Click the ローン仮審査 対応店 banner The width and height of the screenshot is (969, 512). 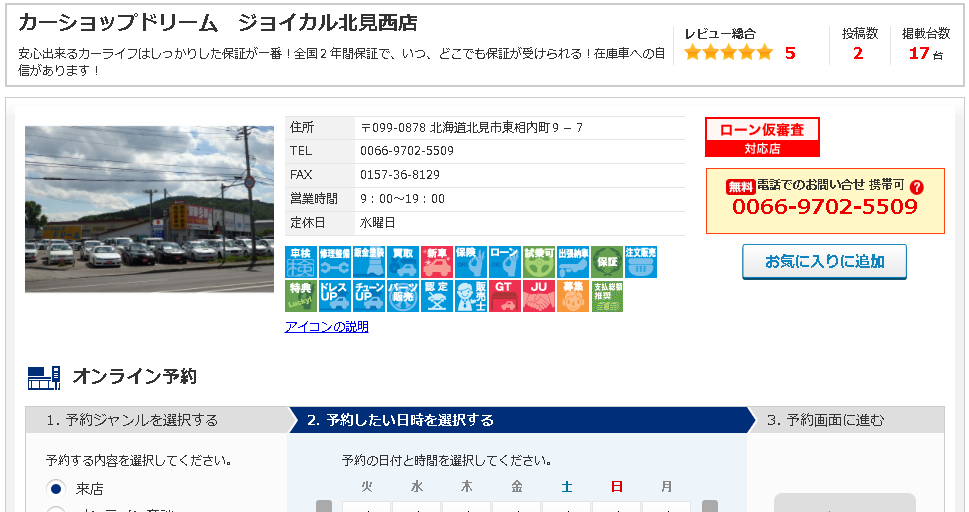[x=763, y=137]
